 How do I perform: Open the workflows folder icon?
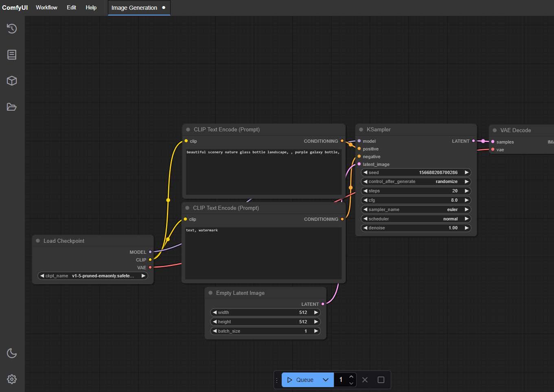12,107
